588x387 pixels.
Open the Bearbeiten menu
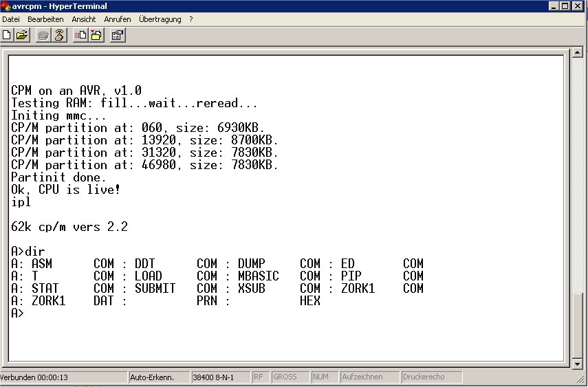click(x=45, y=19)
